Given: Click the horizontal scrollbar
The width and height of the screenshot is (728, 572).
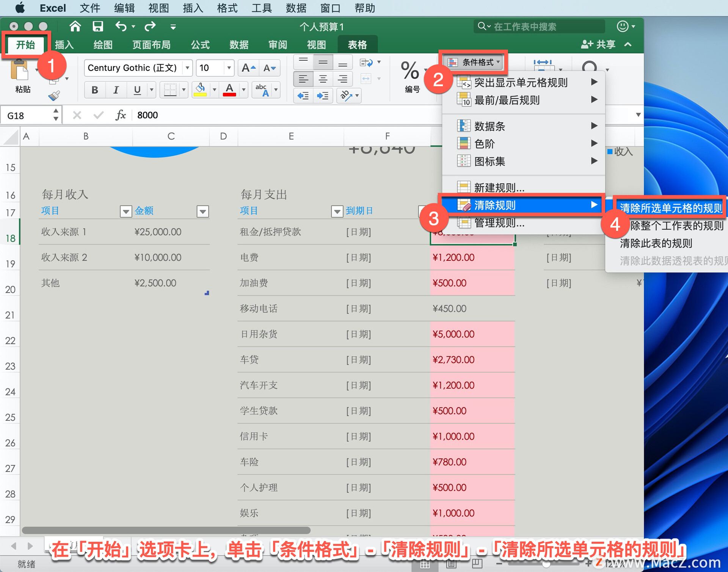Looking at the screenshot, I should click(166, 530).
